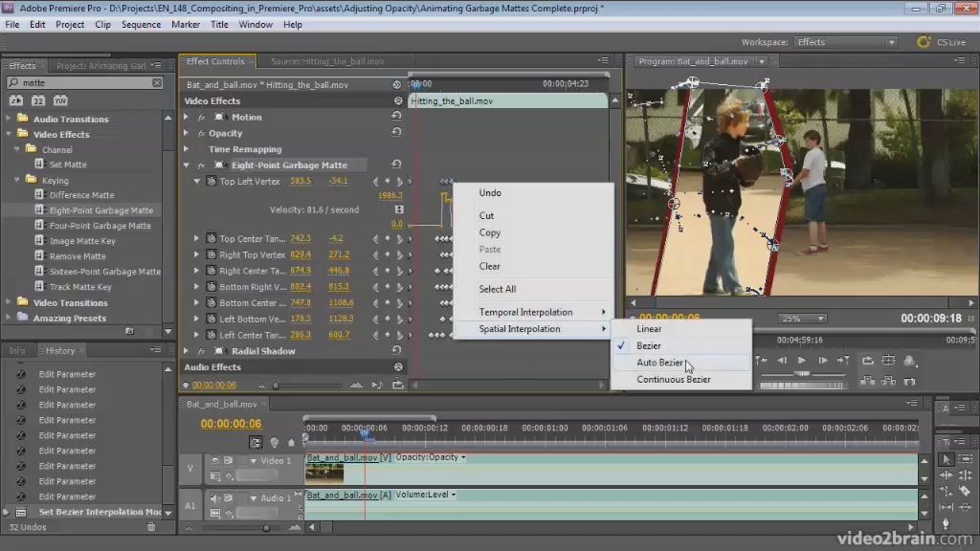
Task: Filter by YUV effects icon
Action: [x=60, y=100]
